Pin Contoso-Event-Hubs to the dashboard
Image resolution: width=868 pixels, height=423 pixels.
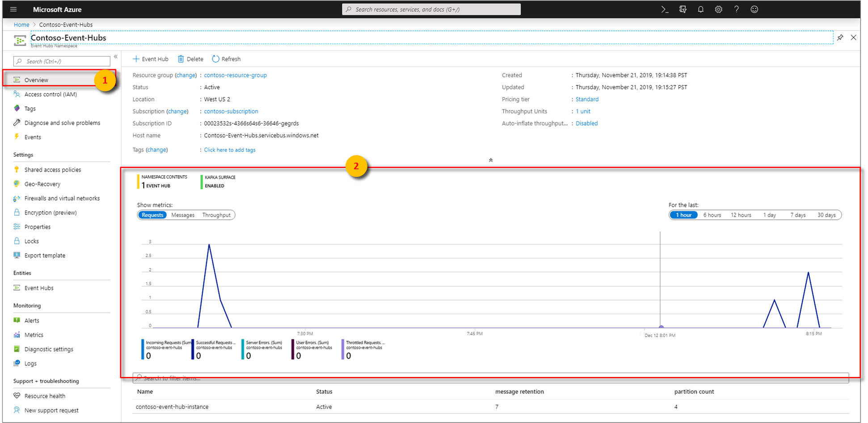pyautogui.click(x=840, y=38)
